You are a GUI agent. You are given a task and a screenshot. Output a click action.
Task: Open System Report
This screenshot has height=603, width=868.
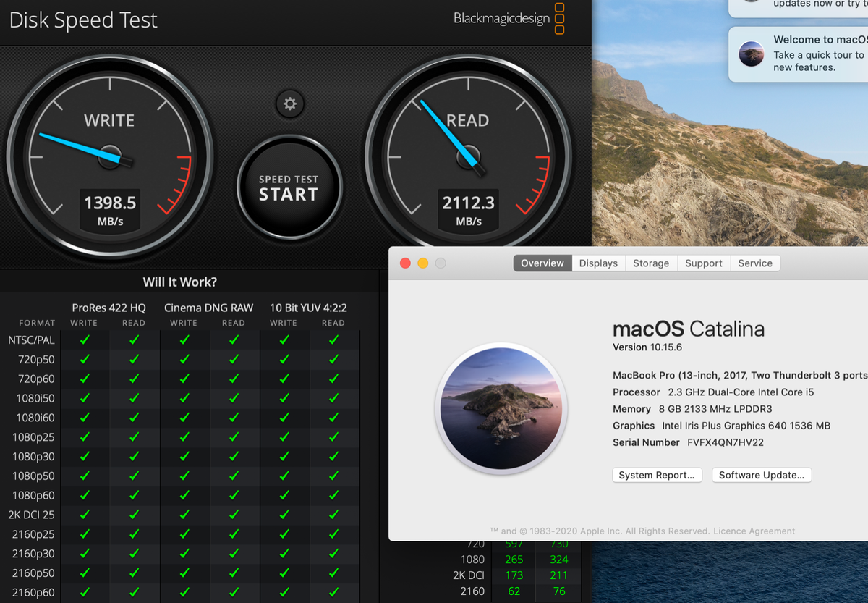coord(657,475)
